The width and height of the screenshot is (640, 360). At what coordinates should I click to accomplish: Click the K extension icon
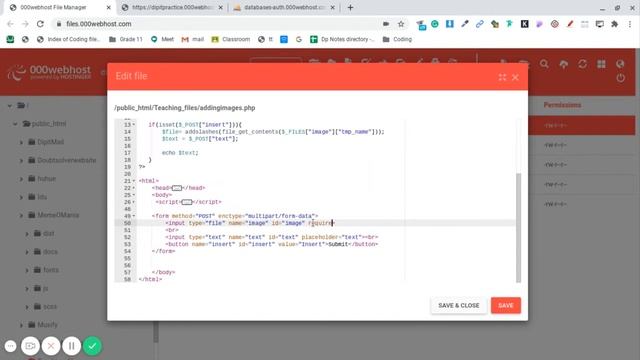524,24
